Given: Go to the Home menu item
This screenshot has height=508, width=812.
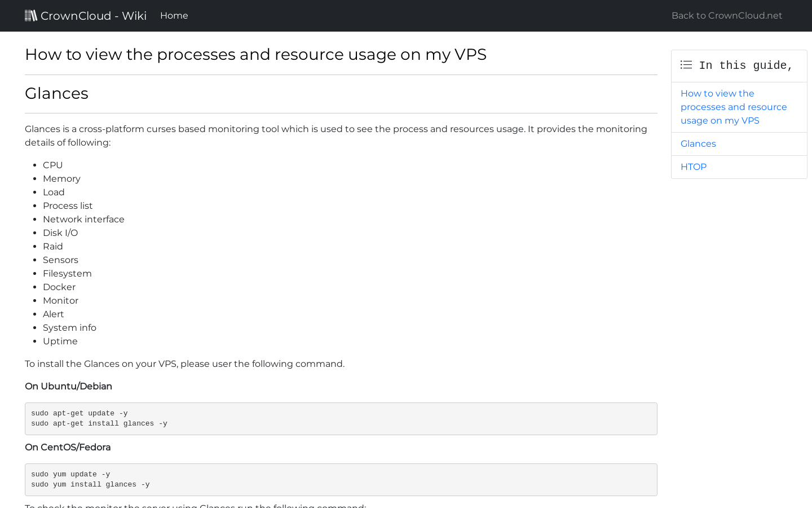Looking at the screenshot, I should point(174,16).
